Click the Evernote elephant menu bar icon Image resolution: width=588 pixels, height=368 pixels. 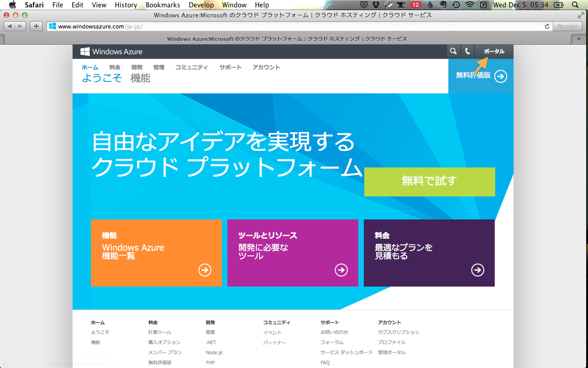coord(443,5)
